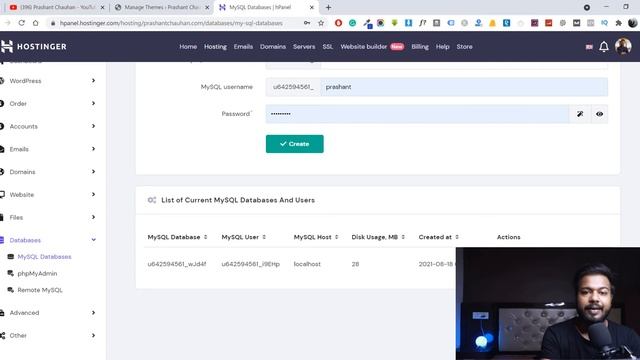Switch to the Manage Themes tab
Screen dimensions: 640x360
(162, 7)
